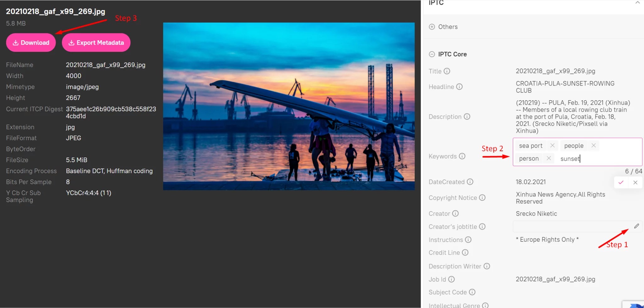Click the info icon next to Subject Code

[472, 292]
